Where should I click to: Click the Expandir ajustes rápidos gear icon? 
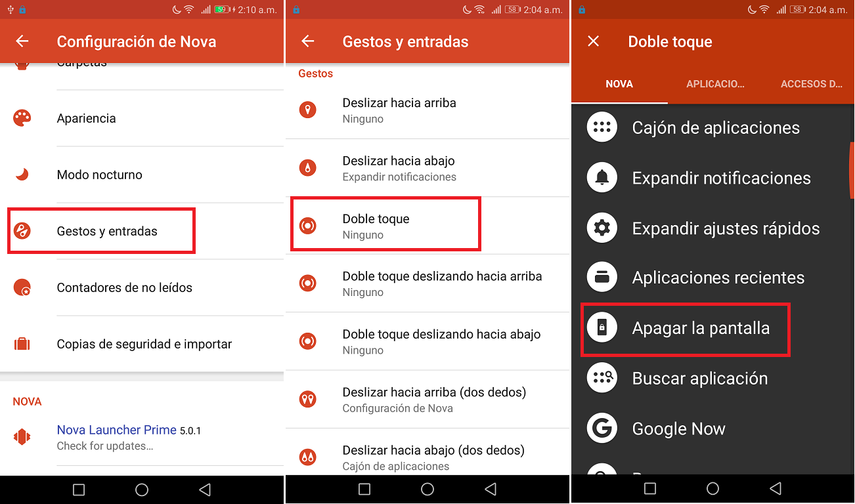pos(602,228)
